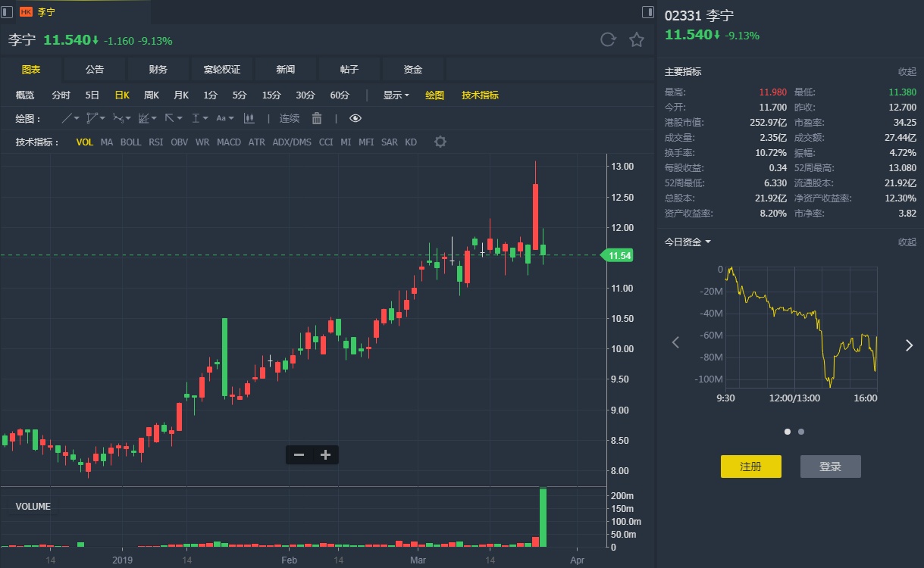The image size is (924, 568).
Task: Toggle the BOLL indicator
Action: (x=131, y=142)
